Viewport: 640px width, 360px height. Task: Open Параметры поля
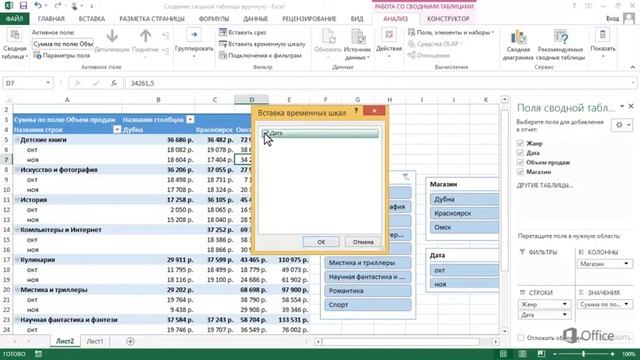point(61,56)
